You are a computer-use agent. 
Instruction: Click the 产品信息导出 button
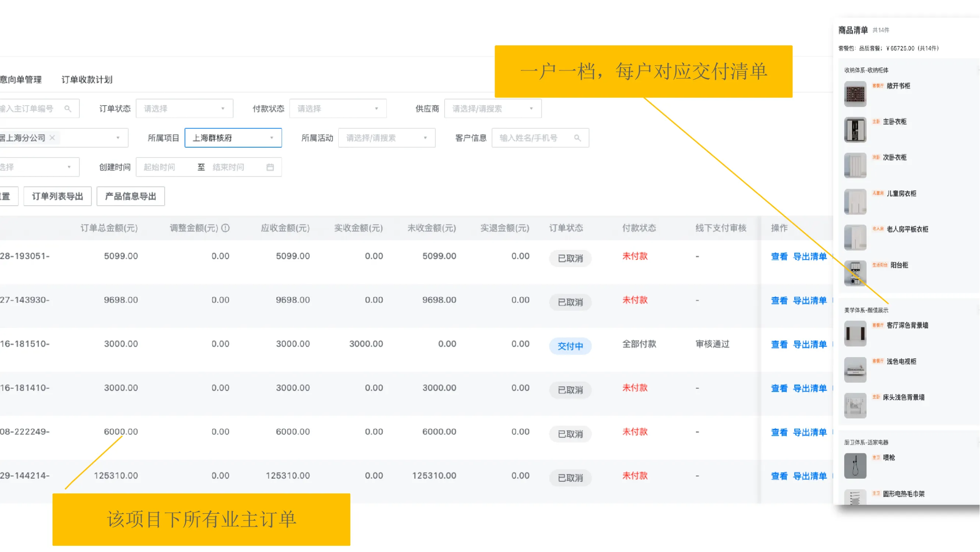point(131,197)
